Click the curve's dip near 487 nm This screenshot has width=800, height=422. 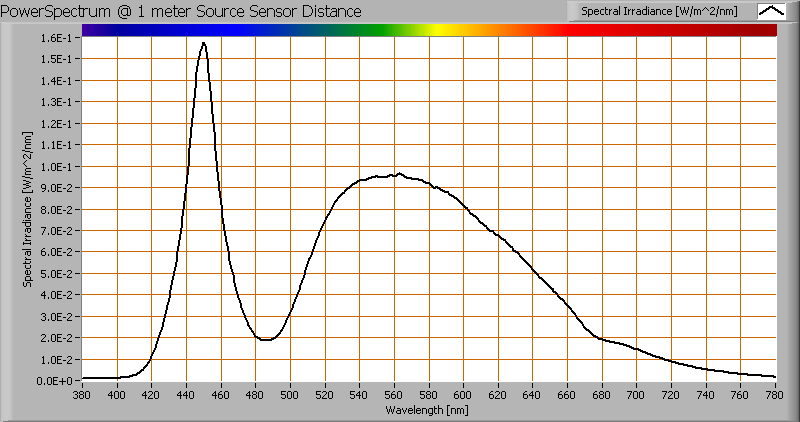[x=267, y=340]
